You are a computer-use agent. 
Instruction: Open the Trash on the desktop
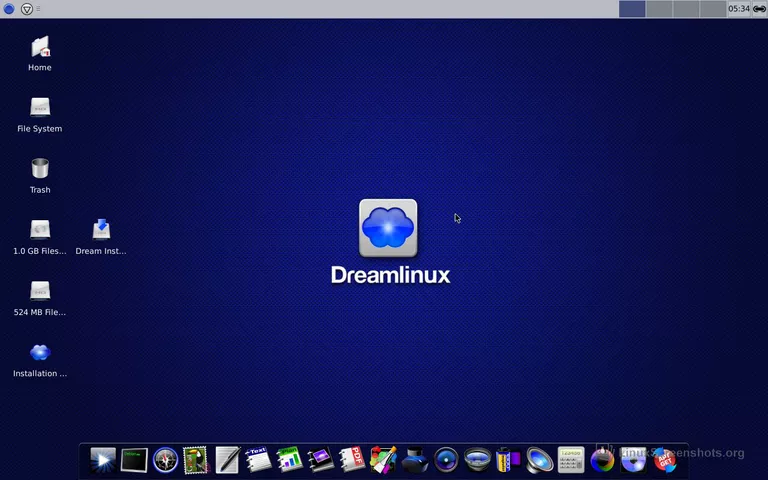click(40, 168)
